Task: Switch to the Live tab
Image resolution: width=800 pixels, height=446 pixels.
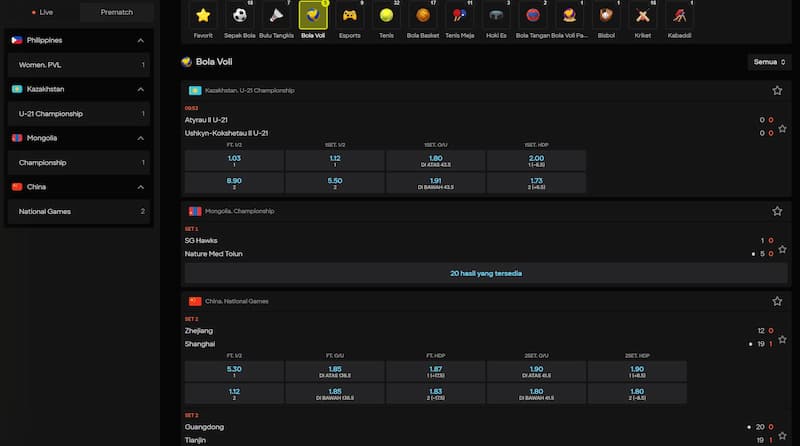Action: click(x=42, y=12)
